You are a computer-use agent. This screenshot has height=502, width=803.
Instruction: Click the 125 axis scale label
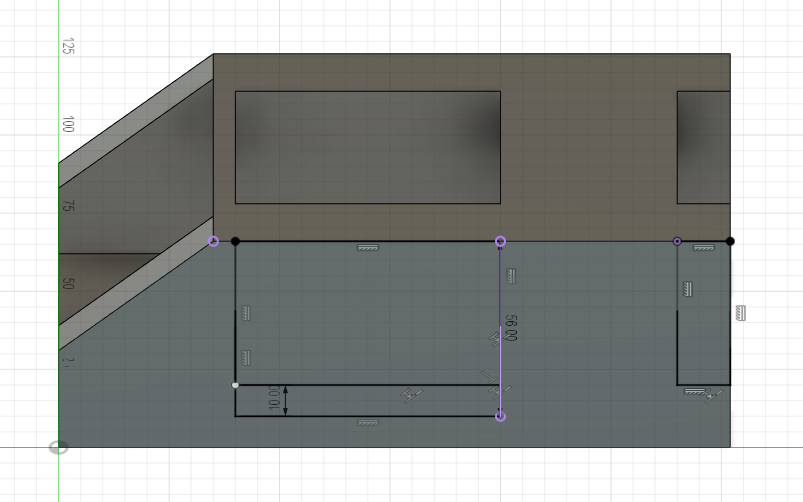(68, 46)
